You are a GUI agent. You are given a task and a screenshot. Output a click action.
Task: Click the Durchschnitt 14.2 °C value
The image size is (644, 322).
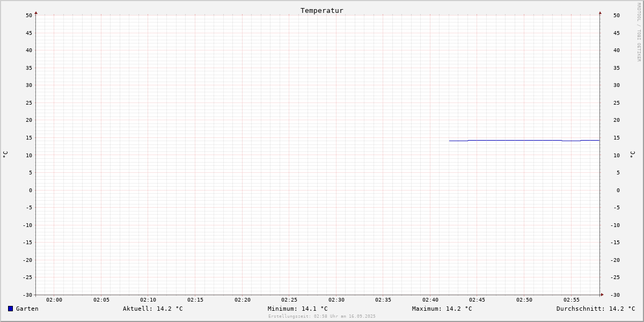pyautogui.click(x=595, y=309)
